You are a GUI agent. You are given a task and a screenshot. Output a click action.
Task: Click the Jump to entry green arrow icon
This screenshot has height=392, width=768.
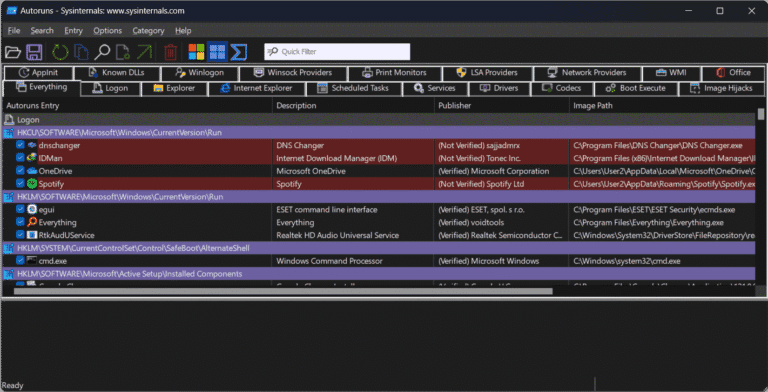tap(144, 52)
